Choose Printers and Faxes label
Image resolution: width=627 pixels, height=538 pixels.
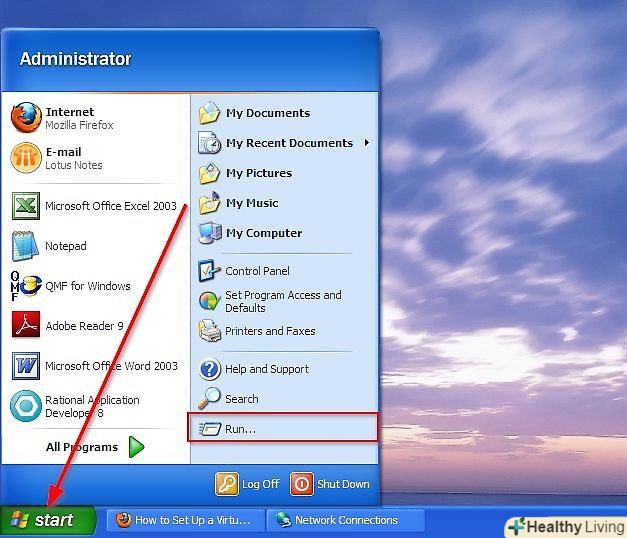[270, 331]
